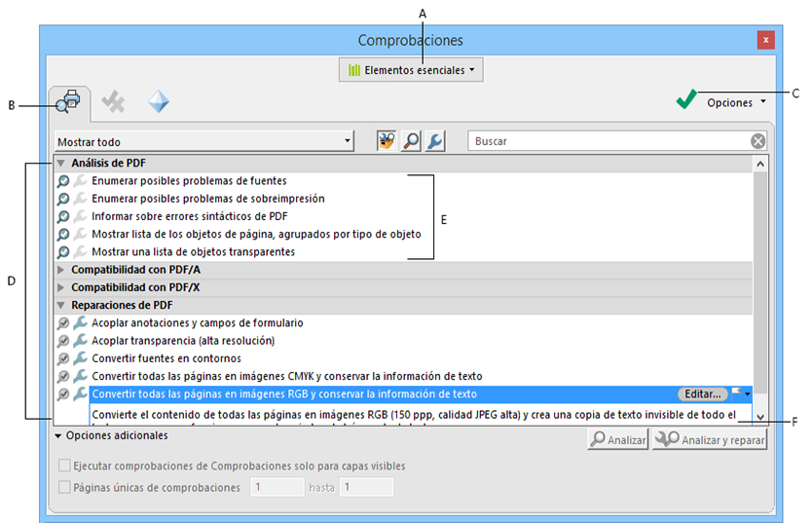Switch to the single fixups diamond tab
Image resolution: width=812 pixels, height=523 pixels.
tap(159, 101)
